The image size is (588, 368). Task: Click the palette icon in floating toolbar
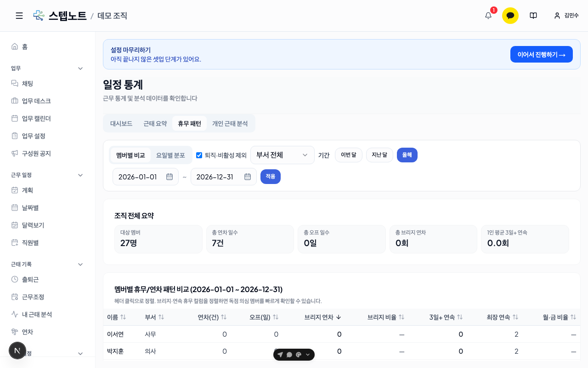click(x=299, y=355)
